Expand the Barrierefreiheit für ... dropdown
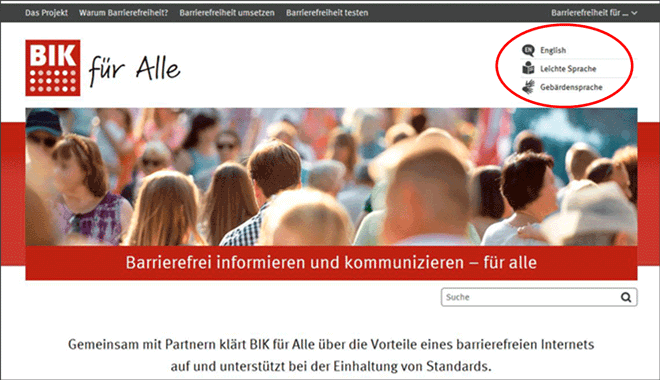This screenshot has width=660, height=380. coord(594,13)
